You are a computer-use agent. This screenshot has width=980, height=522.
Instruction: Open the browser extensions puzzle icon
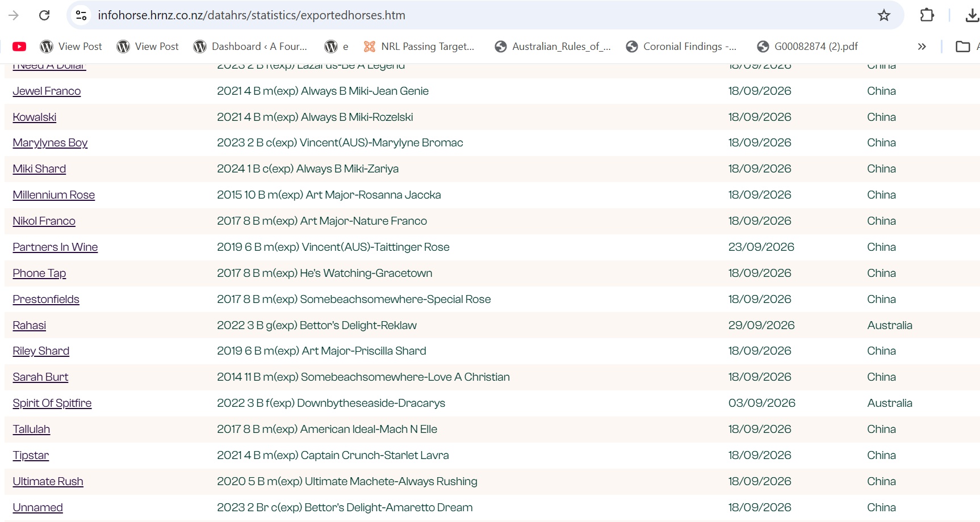tap(927, 15)
